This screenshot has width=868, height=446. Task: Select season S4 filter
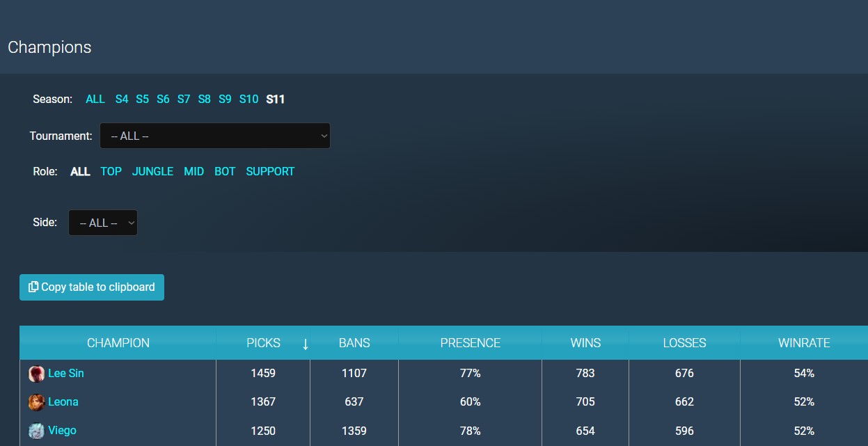122,99
